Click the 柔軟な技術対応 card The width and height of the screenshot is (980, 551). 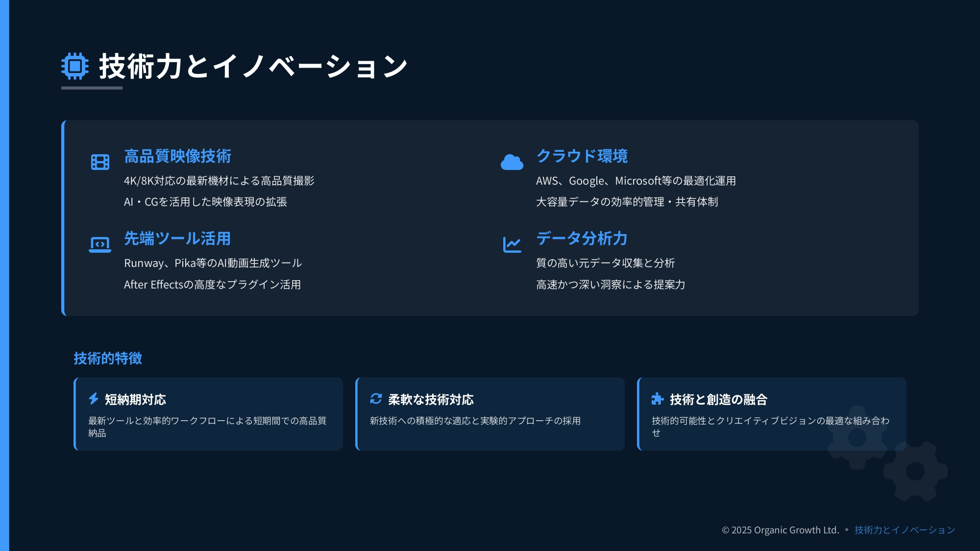tap(490, 414)
